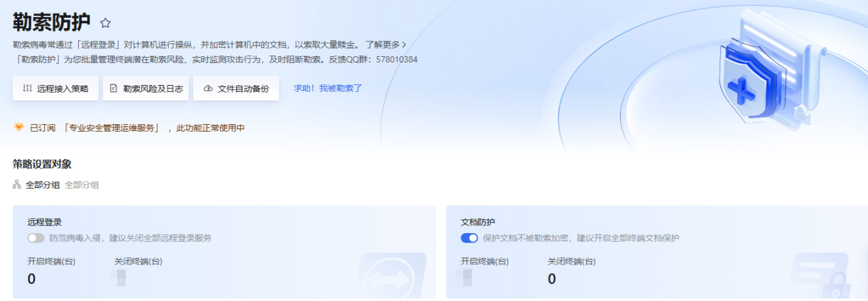This screenshot has width=868, height=301.
Task: Click the favorite star next to 勒索防护
Action: click(x=105, y=23)
